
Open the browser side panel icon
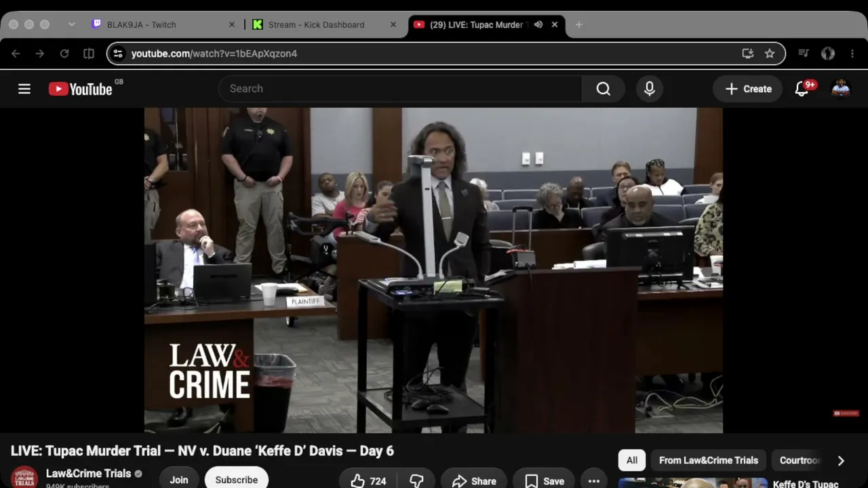pos(89,54)
